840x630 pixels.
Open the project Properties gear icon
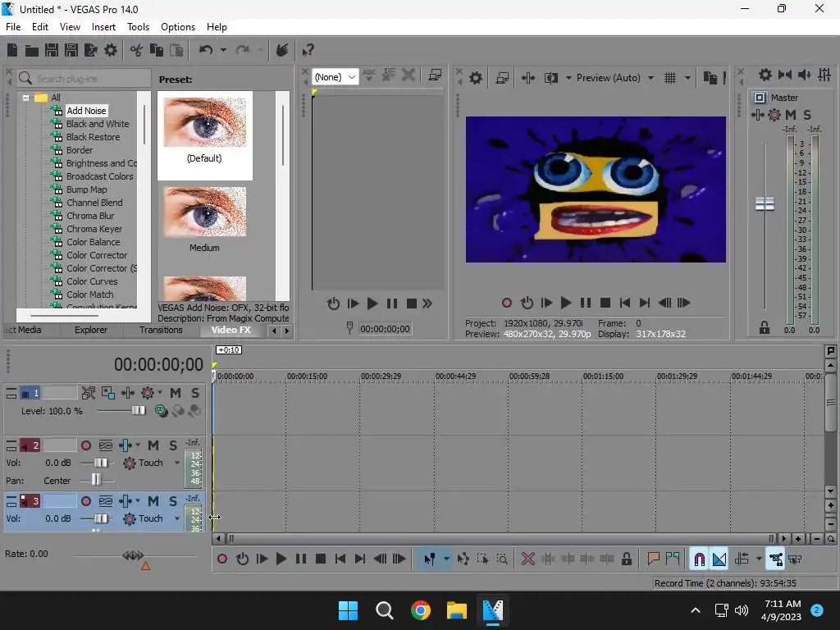(111, 50)
